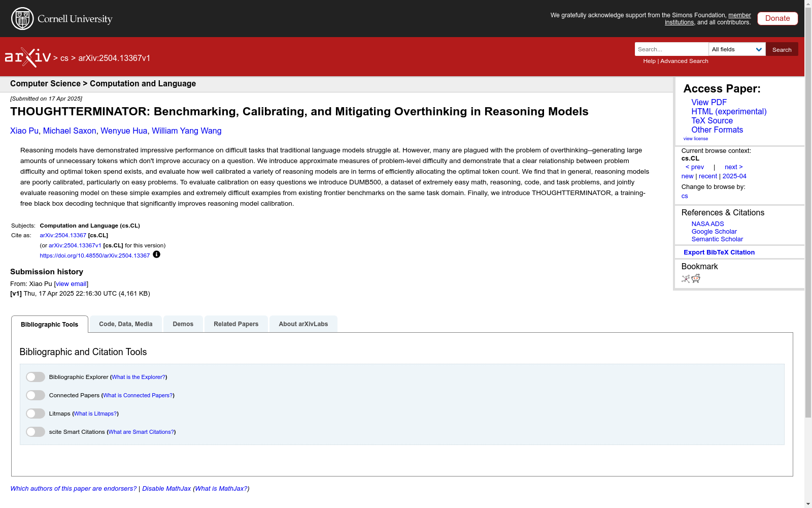This screenshot has height=508, width=812.
Task: Click Disable MathJax link
Action: [166, 489]
